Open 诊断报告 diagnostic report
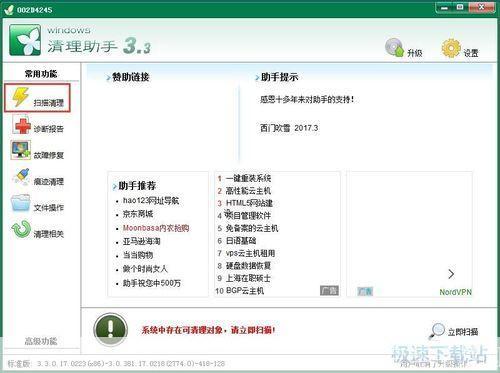 point(37,124)
